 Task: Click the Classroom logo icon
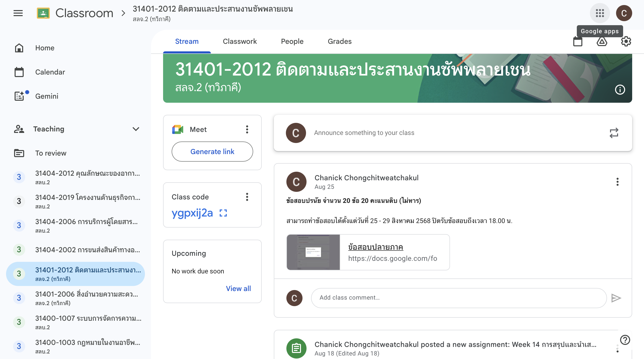click(43, 13)
